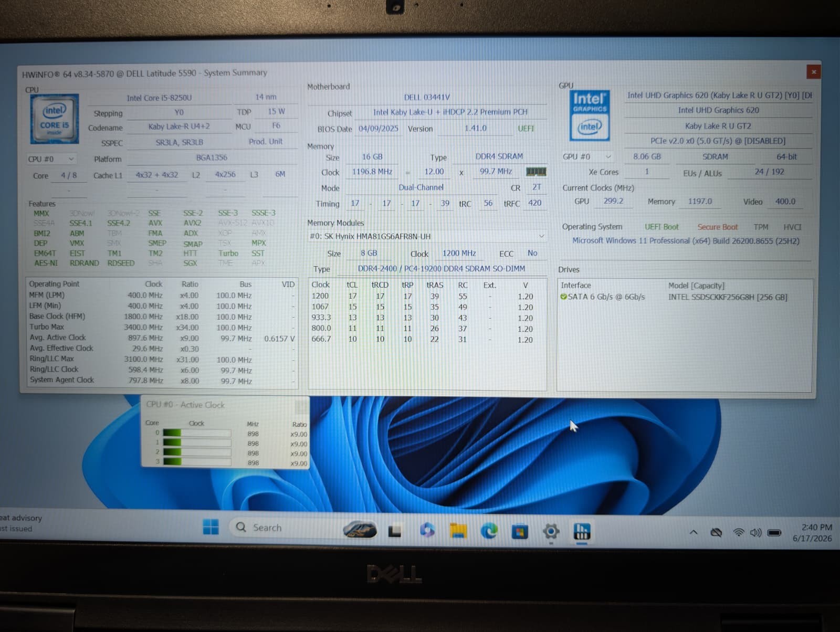Click the button at top-right of Active Clock window
The width and height of the screenshot is (840, 632).
pyautogui.click(x=301, y=406)
